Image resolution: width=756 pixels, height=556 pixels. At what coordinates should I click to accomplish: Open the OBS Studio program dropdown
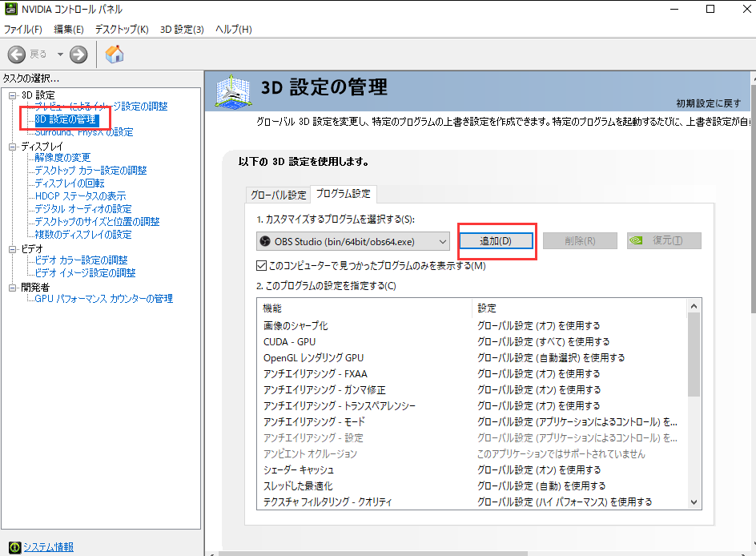353,241
